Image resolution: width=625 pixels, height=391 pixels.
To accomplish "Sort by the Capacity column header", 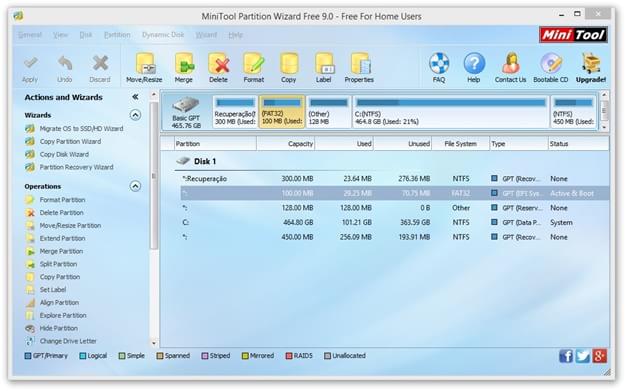I will (286, 144).
